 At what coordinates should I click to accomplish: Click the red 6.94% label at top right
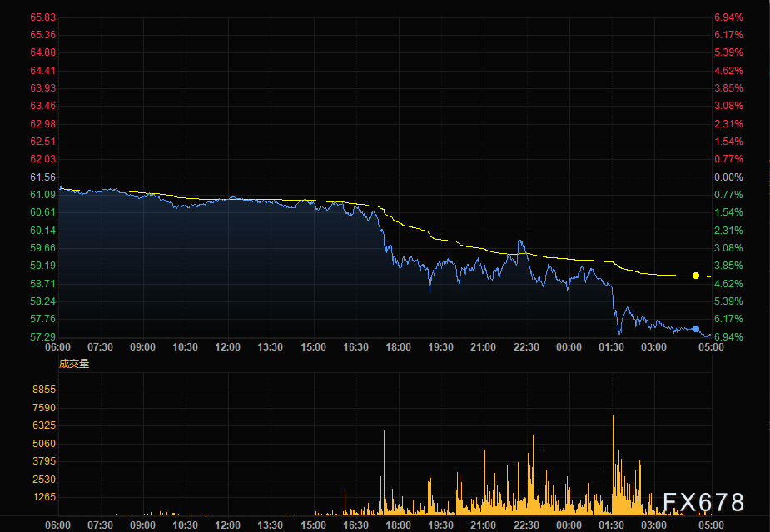click(728, 17)
